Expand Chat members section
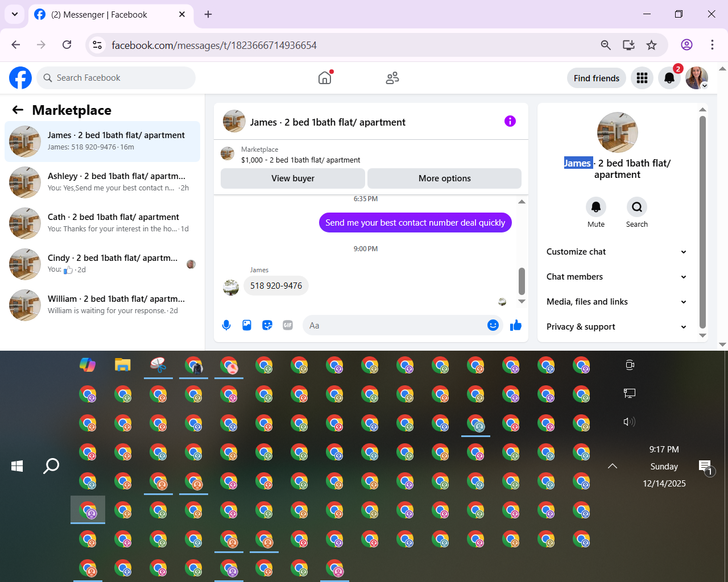728x582 pixels. pos(617,277)
